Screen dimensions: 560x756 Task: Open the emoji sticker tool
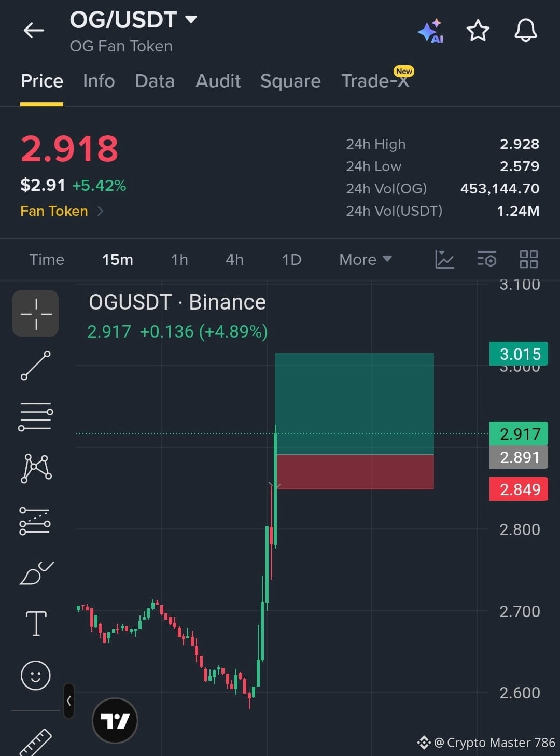pos(35,675)
